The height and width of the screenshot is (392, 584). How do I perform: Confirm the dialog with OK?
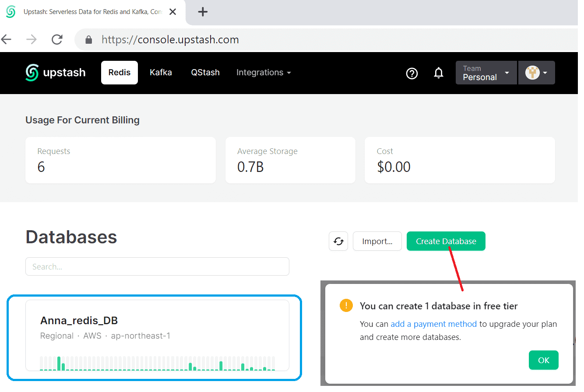point(544,360)
